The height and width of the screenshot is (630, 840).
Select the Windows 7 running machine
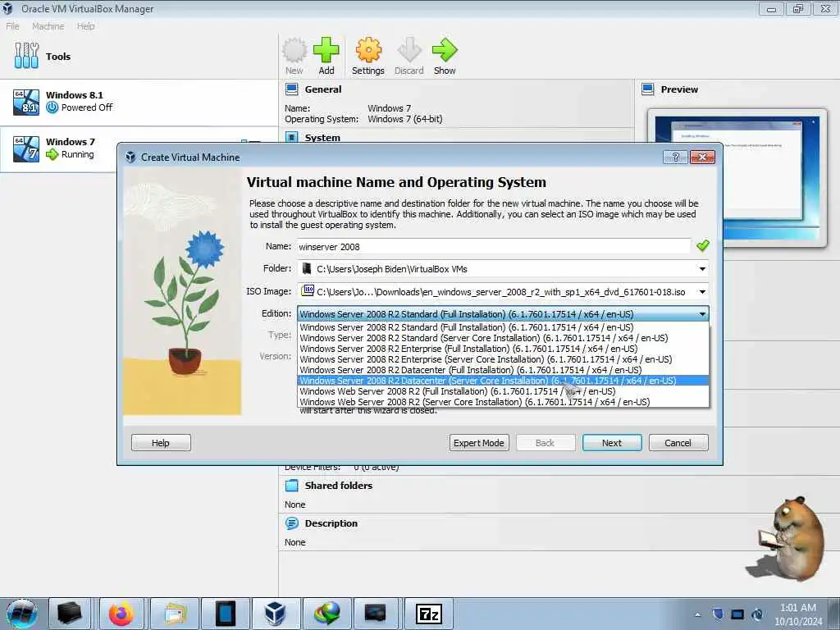(58, 149)
